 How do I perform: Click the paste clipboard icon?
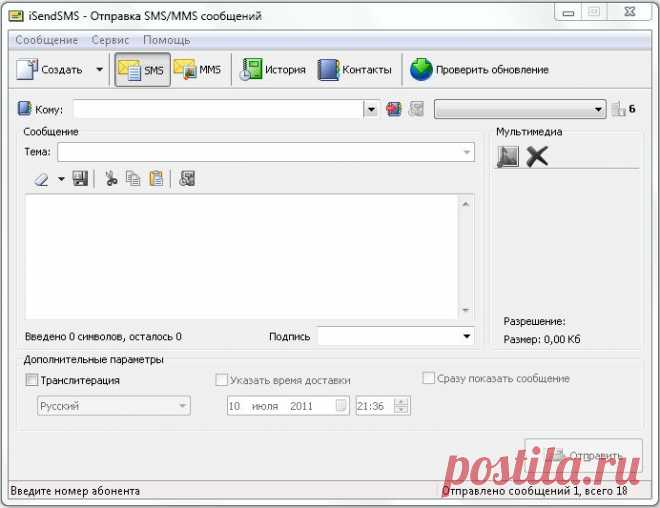pos(156,179)
